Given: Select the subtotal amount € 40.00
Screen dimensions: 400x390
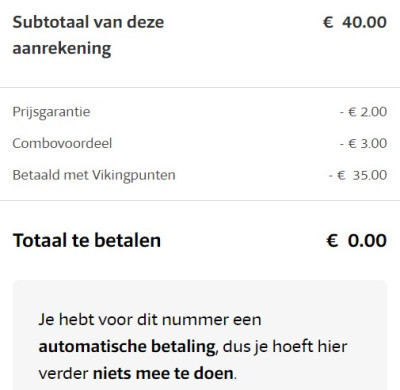Looking at the screenshot, I should (355, 22).
